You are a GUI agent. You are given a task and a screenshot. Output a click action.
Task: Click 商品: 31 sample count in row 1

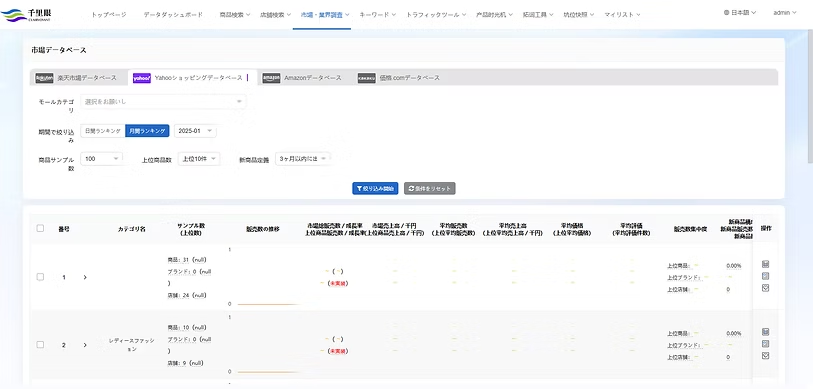(x=187, y=260)
